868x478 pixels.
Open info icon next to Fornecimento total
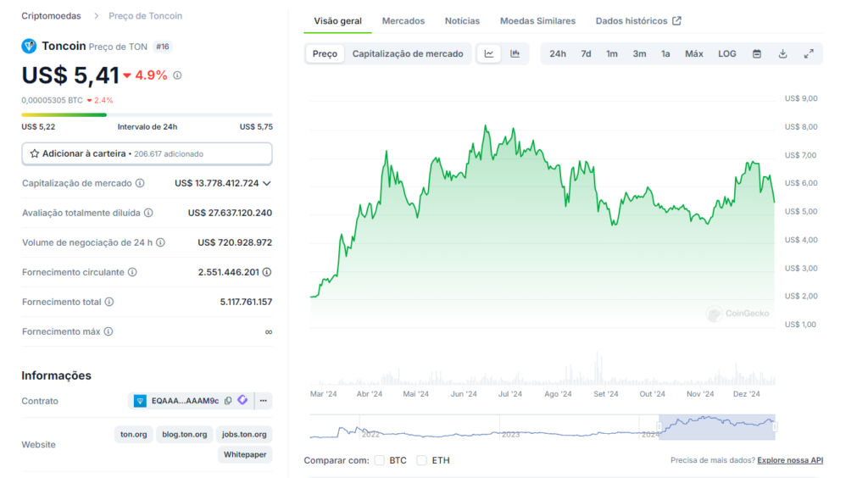109,302
